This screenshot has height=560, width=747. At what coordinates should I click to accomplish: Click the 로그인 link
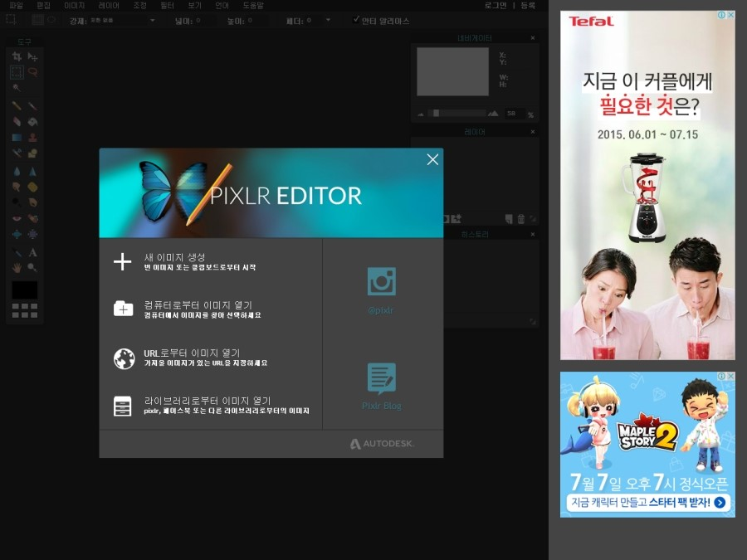coord(495,6)
